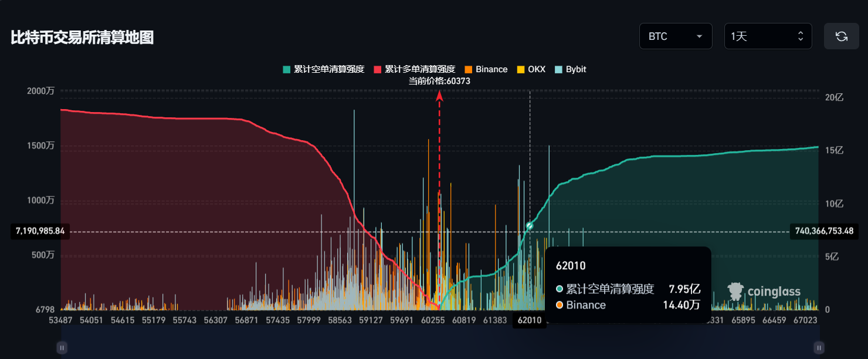
Task: Open the BTC coin dropdown
Action: coord(676,36)
